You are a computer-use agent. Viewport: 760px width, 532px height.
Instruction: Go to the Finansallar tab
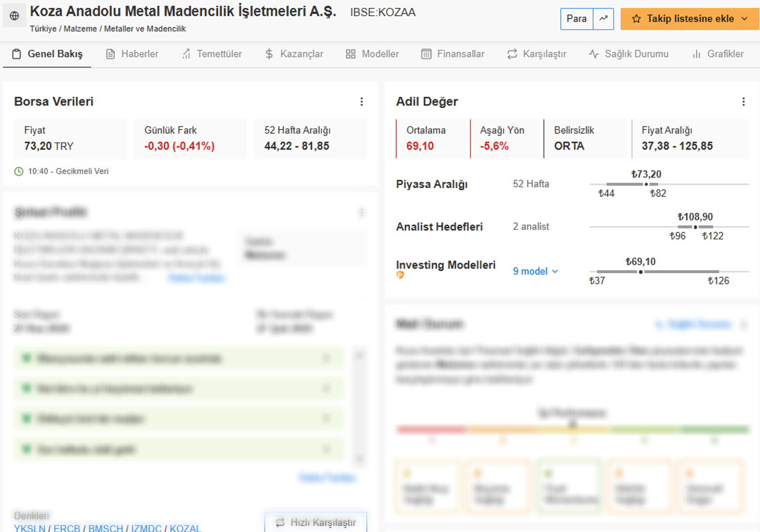coord(453,54)
